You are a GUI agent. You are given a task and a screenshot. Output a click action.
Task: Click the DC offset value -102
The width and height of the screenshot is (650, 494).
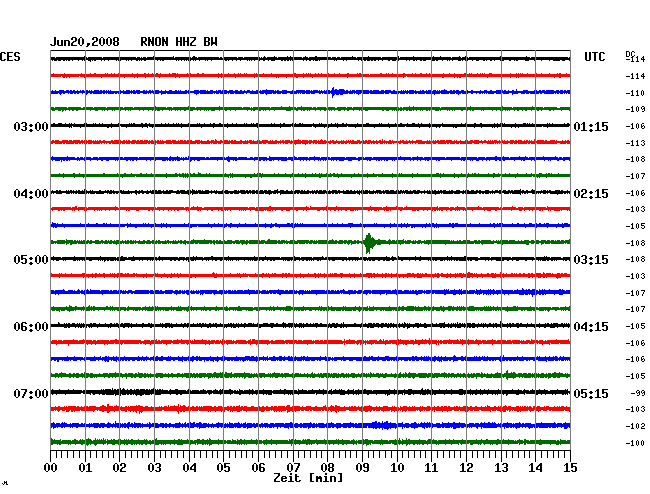click(x=635, y=426)
